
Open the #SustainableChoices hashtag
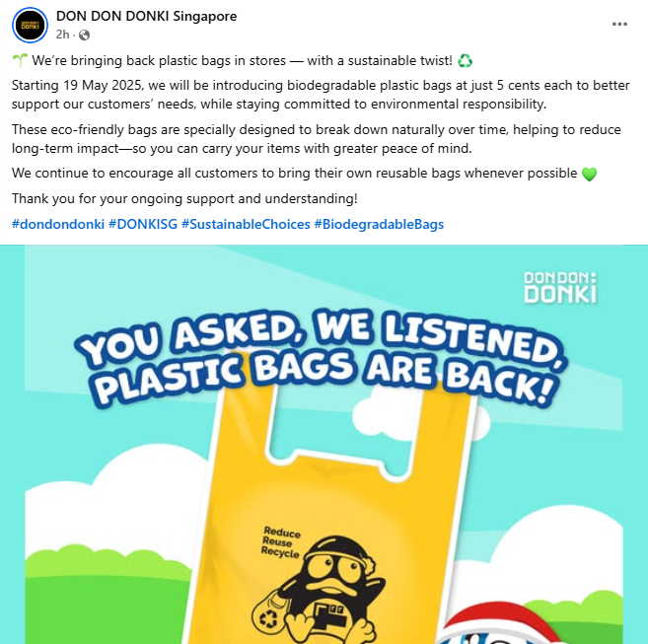pyautogui.click(x=246, y=224)
